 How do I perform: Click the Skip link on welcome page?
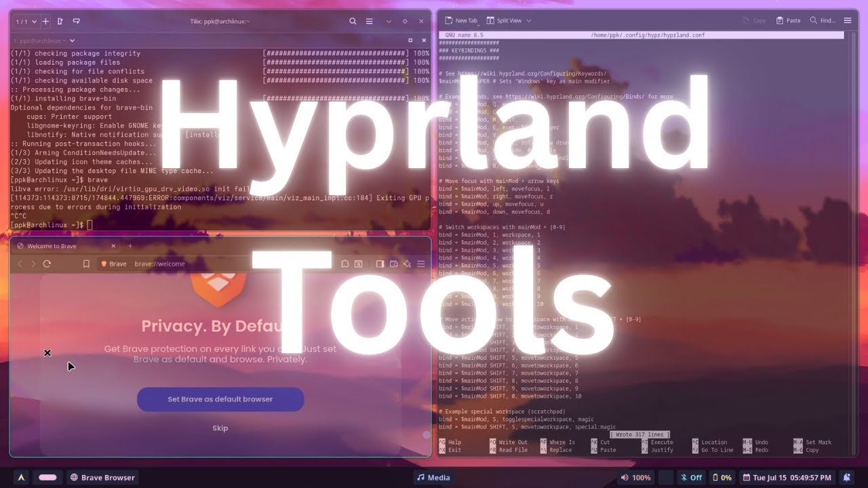(x=220, y=428)
